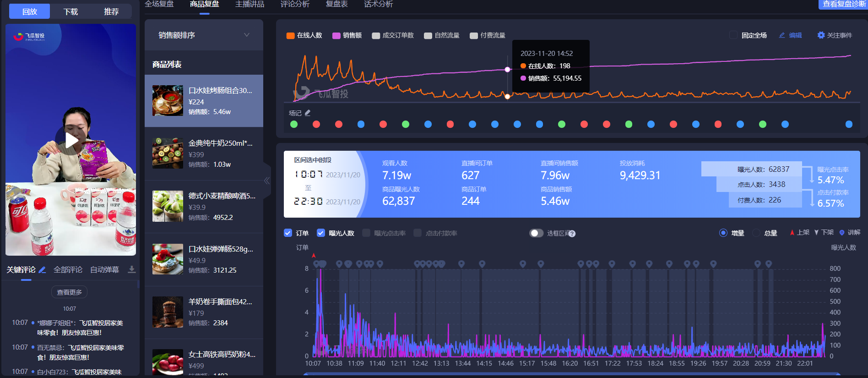
Task: Select product 德式小麦精酿啤酒
Action: 204,206
